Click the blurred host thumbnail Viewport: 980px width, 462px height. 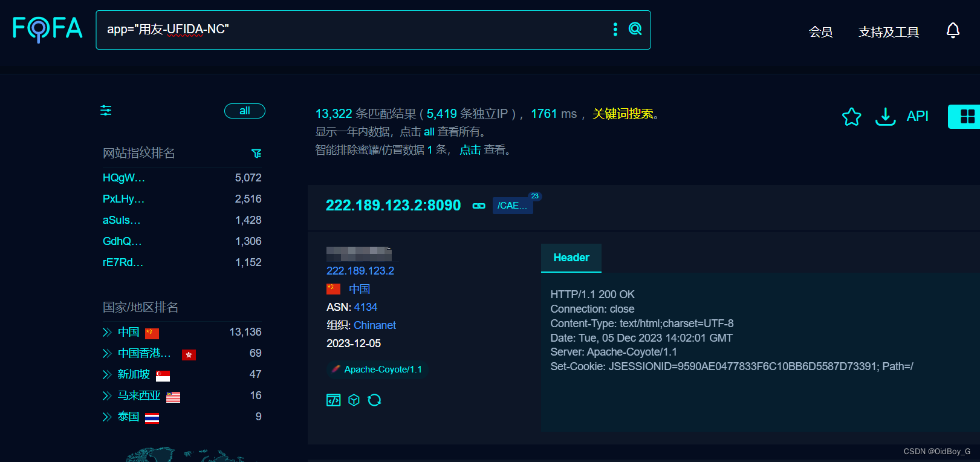[x=359, y=253]
